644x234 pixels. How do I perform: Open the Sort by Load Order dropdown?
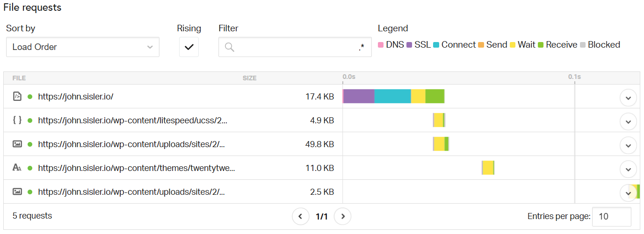pos(83,47)
